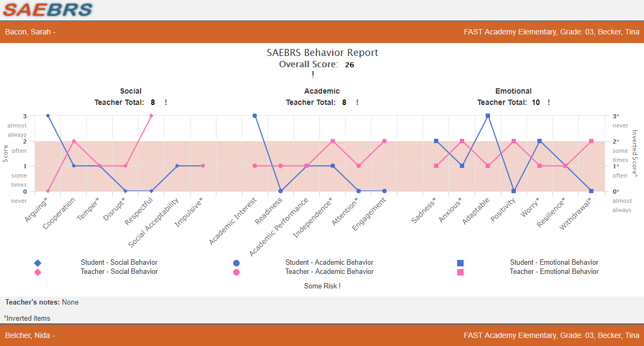The height and width of the screenshot is (346, 644).
Task: Toggle the Teacher - Academic Behavior legend label
Action: coord(330,271)
